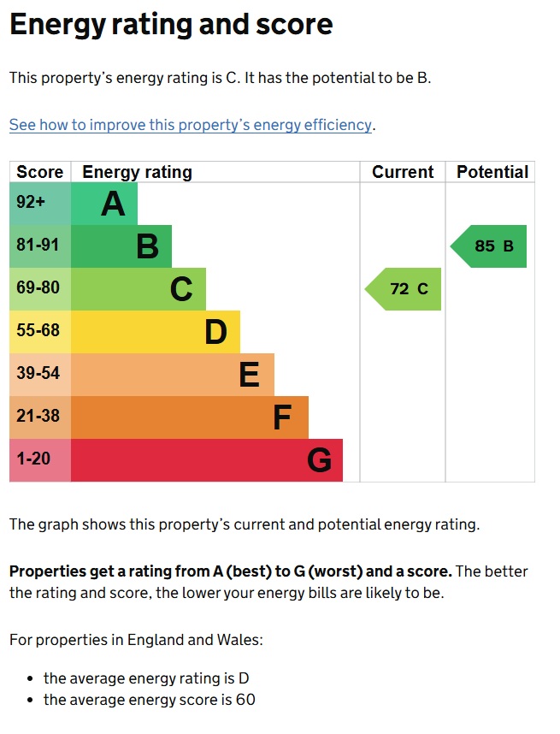Viewport: 560px width, 734px height.
Task: Click the green 85 B potential arrow
Action: point(488,246)
